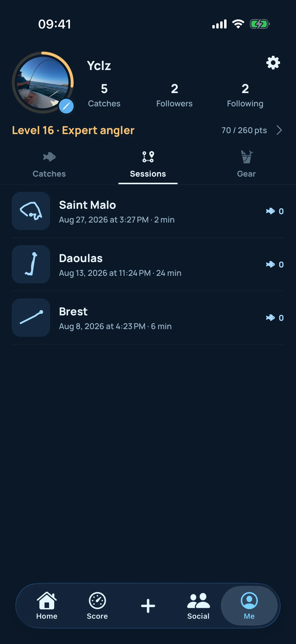
Task: Open the Social people icon
Action: tap(199, 605)
